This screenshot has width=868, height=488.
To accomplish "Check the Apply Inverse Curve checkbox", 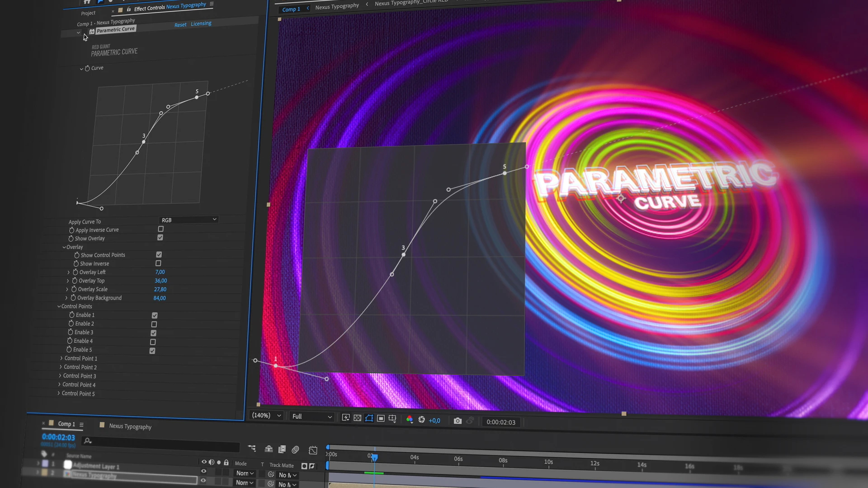I will pyautogui.click(x=160, y=229).
